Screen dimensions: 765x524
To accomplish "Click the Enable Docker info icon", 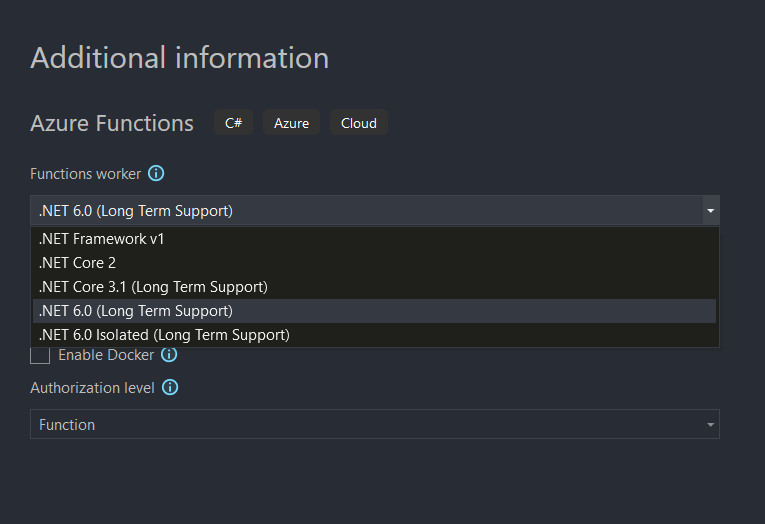I will (x=169, y=355).
